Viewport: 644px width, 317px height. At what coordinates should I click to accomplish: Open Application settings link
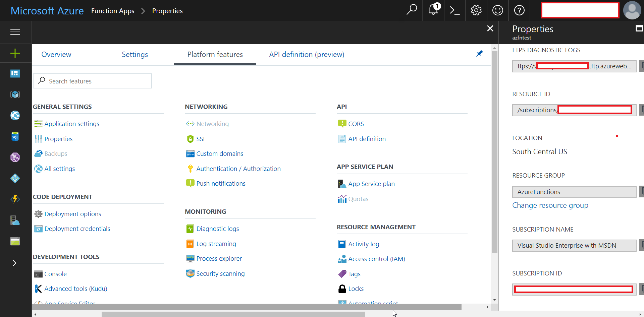coord(72,124)
